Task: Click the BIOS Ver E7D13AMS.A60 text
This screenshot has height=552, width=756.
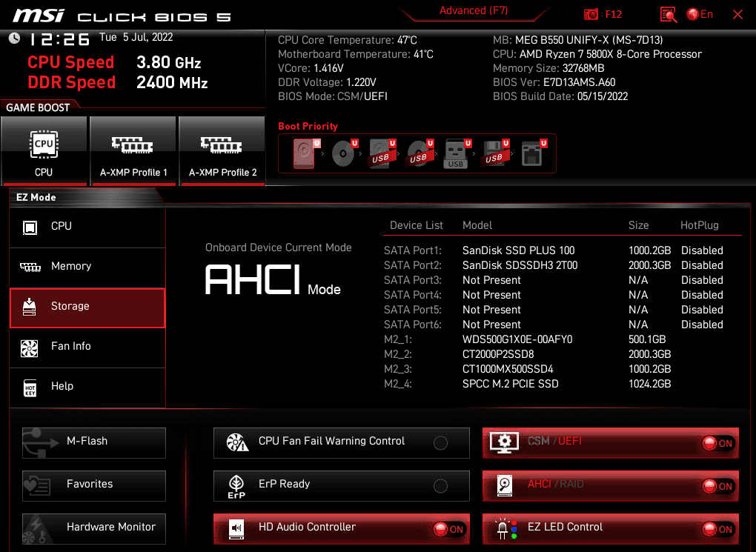Action: (x=554, y=82)
